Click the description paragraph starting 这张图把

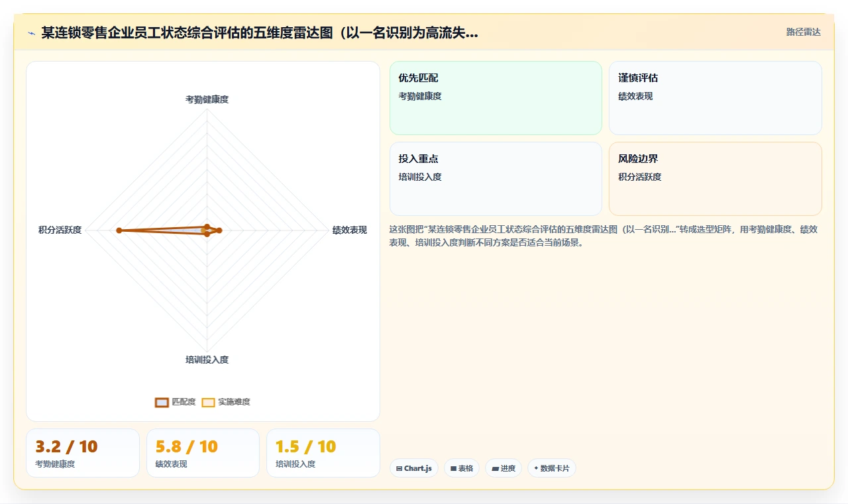click(604, 236)
